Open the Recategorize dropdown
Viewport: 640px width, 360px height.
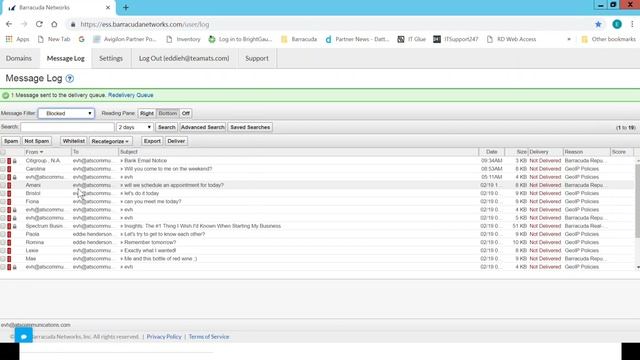point(110,141)
